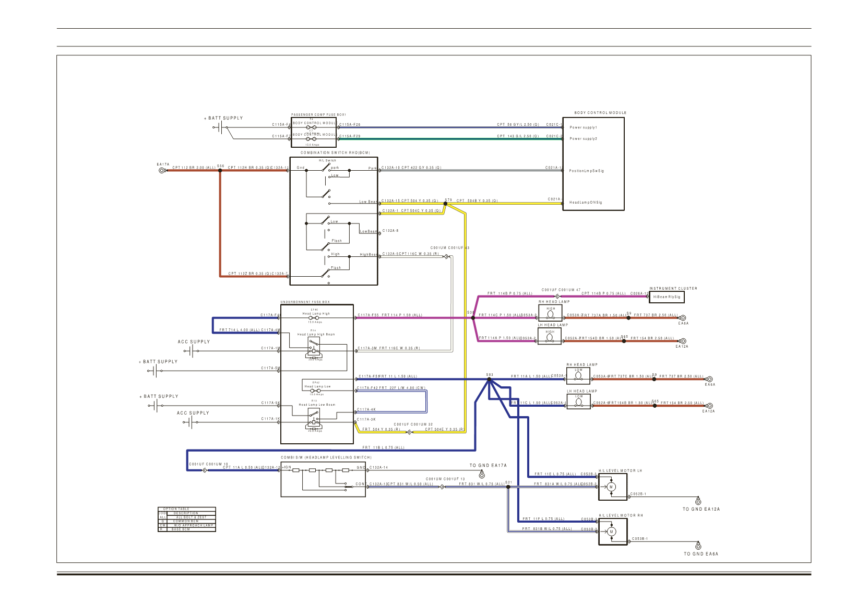The height and width of the screenshot is (614, 868).
Task: Click the ground symbol above TO GND EA6A
Action: (699, 546)
